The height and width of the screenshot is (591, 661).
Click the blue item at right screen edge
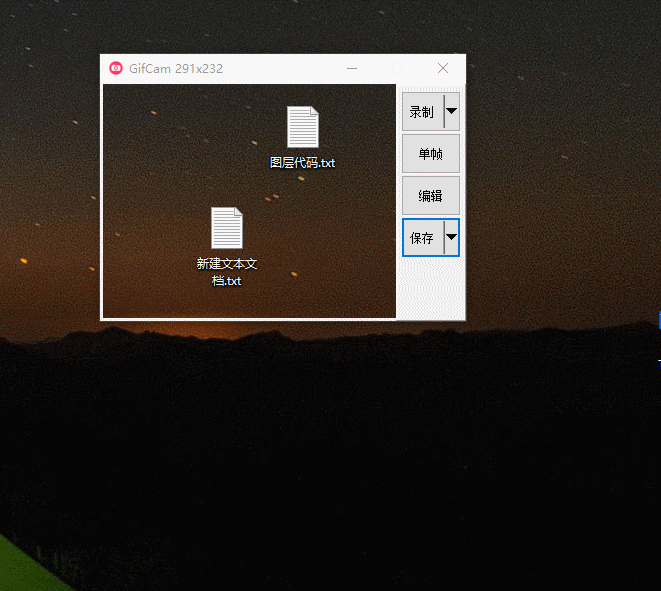pyautogui.click(x=658, y=320)
